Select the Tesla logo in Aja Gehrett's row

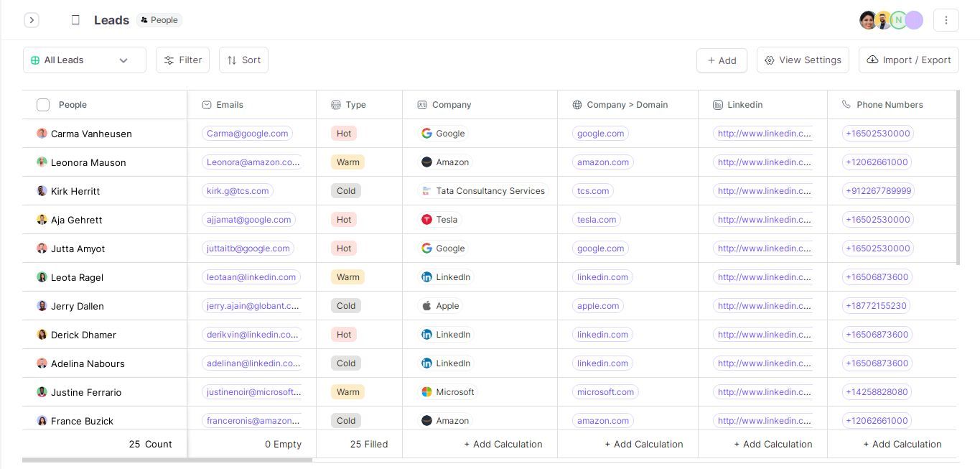427,220
